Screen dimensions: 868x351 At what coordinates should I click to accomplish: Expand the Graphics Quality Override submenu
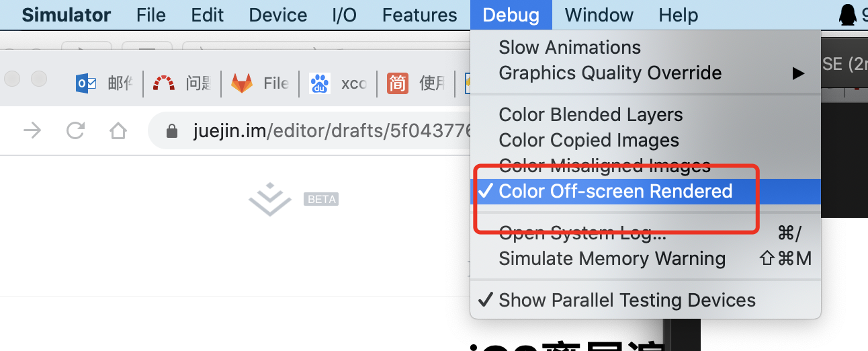coord(610,73)
